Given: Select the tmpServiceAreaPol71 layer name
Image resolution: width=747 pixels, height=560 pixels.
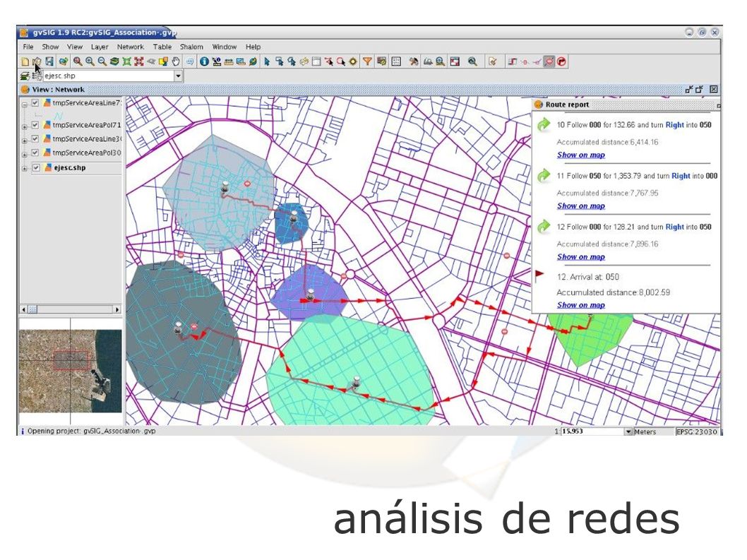Looking at the screenshot, I should 87,125.
